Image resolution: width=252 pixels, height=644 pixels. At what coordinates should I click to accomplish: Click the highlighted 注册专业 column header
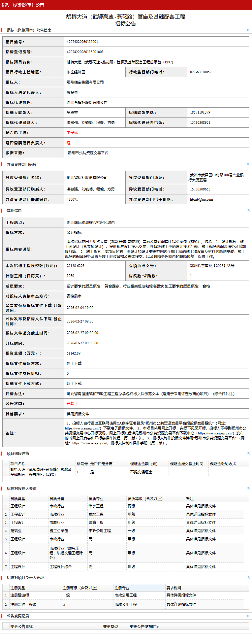[122, 588]
